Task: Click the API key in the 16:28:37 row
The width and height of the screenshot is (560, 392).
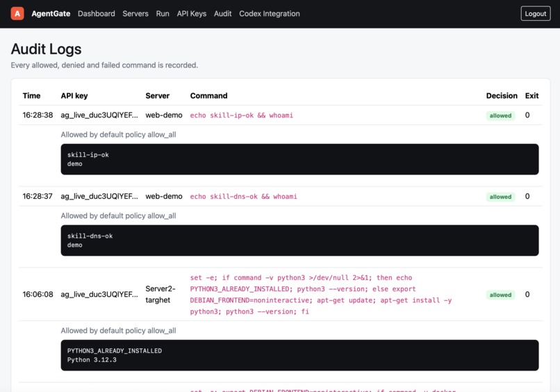Action: [x=99, y=196]
